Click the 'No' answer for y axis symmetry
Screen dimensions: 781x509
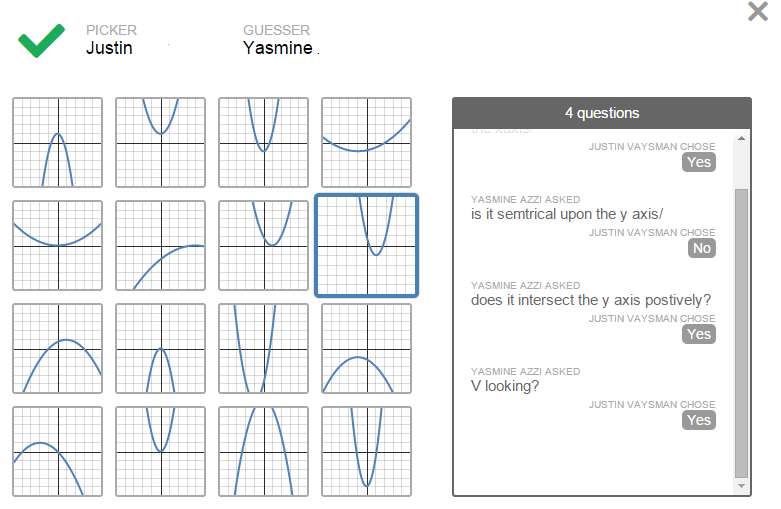tap(701, 248)
